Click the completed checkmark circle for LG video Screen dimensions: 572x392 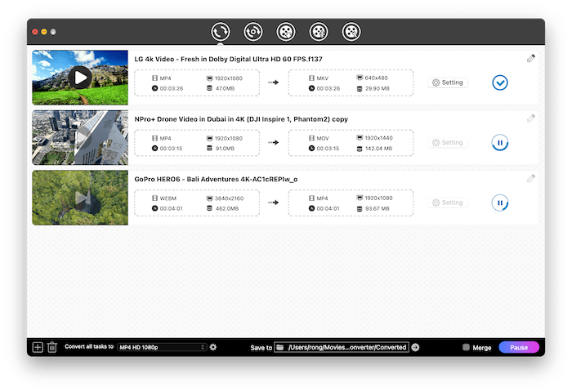point(500,82)
